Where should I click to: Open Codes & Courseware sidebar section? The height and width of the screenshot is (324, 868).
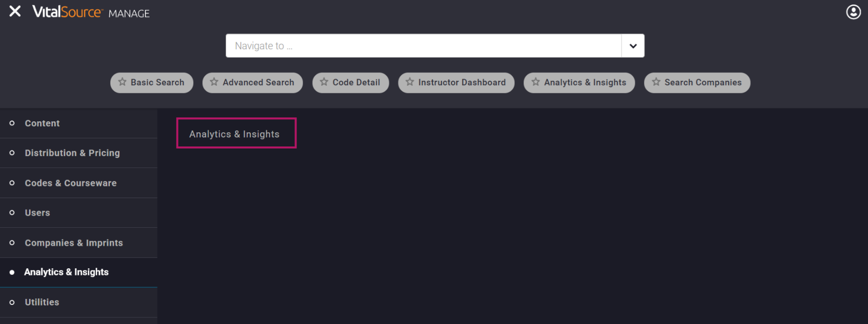point(71,183)
